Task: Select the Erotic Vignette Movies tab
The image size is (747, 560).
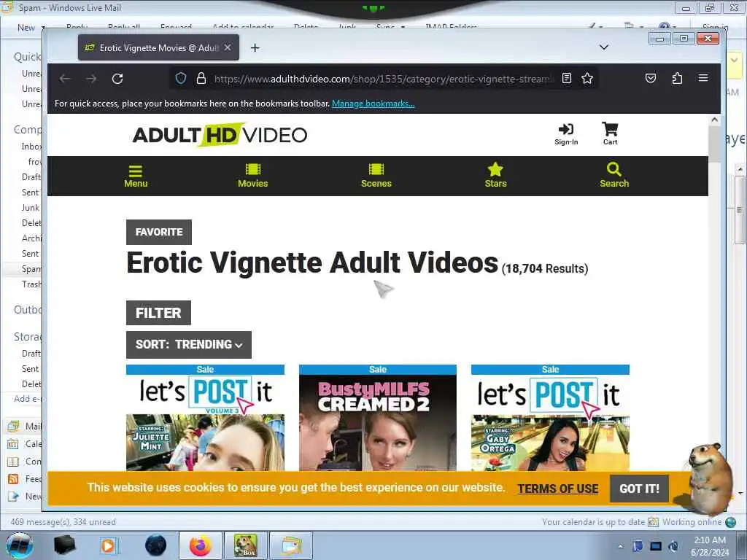Action: pyautogui.click(x=158, y=47)
